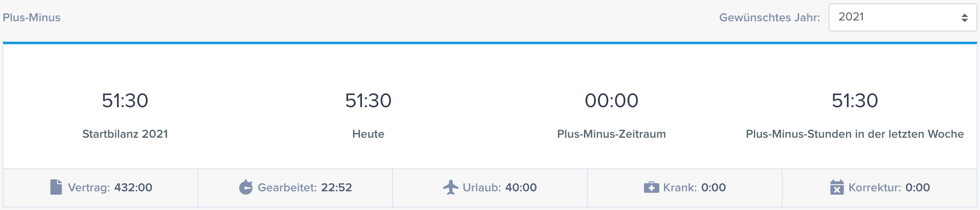This screenshot has height=210, width=980.
Task: Click the Plus-Minus heading
Action: 31,17
